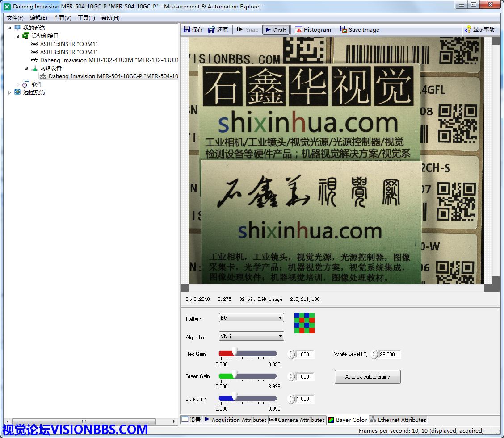Image resolution: width=504 pixels, height=438 pixels.
Task: Open the Algorithm dropdown showing VNG
Action: pos(251,336)
